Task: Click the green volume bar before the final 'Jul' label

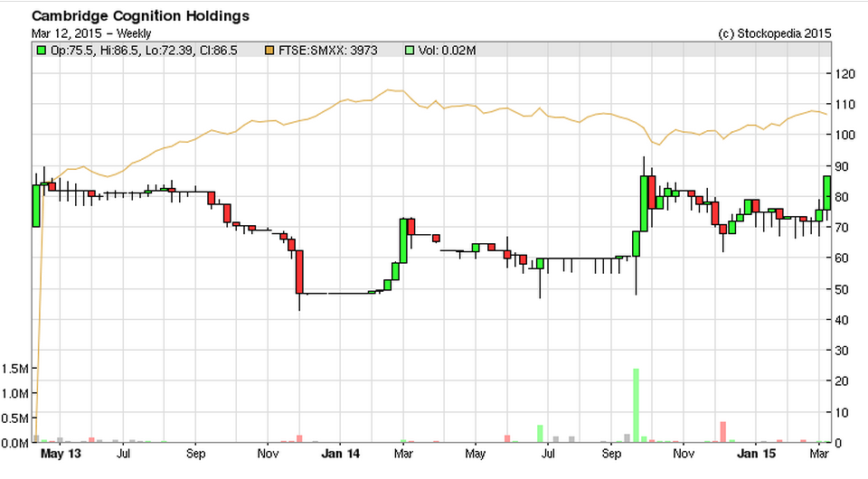Action: click(x=540, y=434)
